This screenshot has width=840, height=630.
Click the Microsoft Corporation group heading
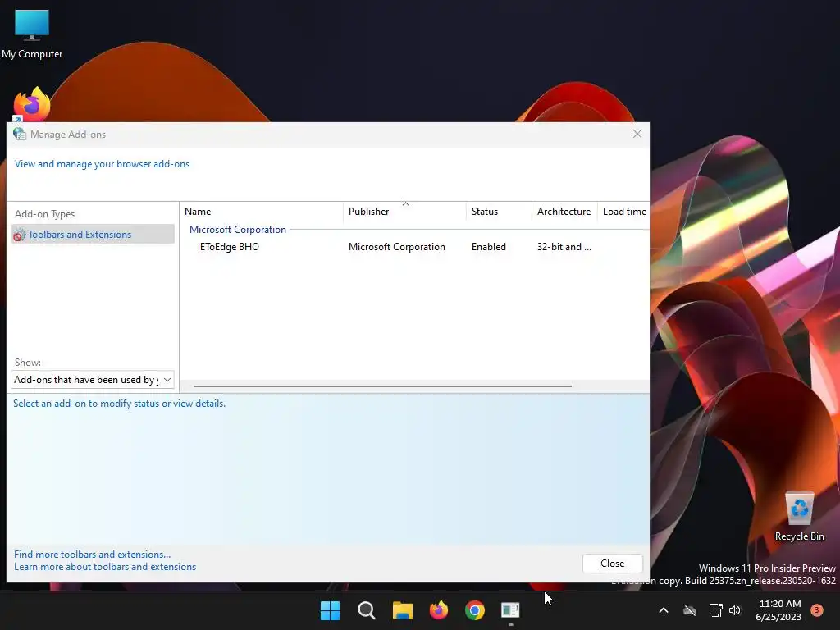coord(238,230)
